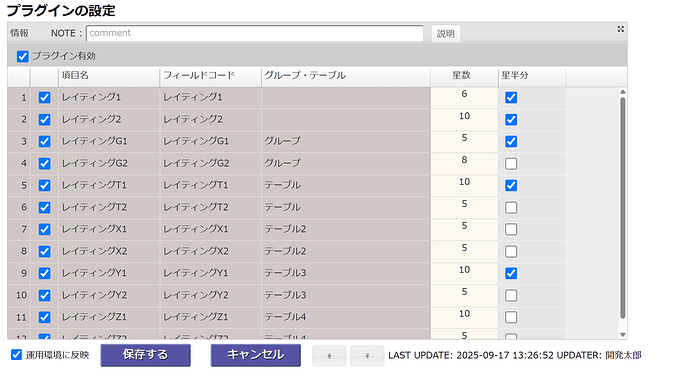Select the 星数 column header

coord(464,76)
